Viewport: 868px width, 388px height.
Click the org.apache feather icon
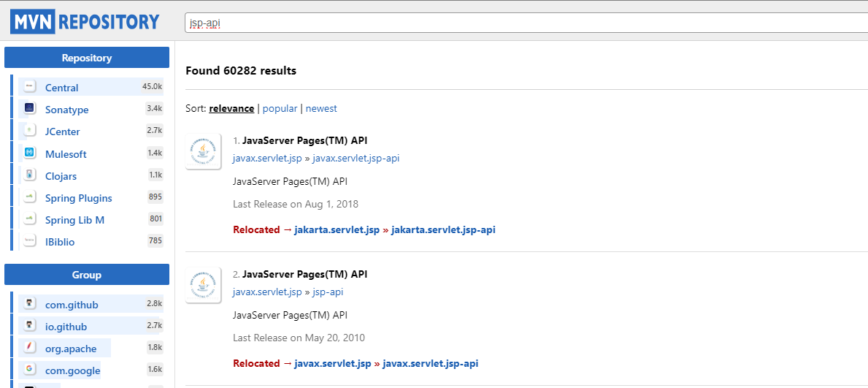pos(30,348)
